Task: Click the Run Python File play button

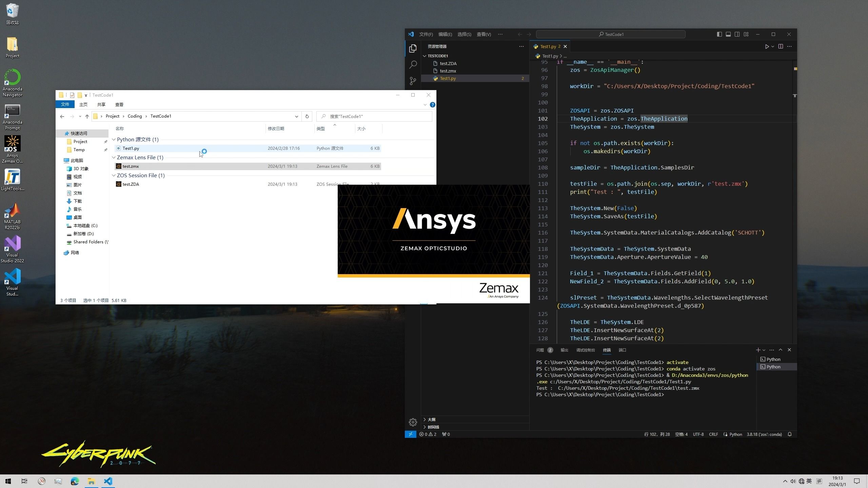Action: pyautogui.click(x=767, y=46)
